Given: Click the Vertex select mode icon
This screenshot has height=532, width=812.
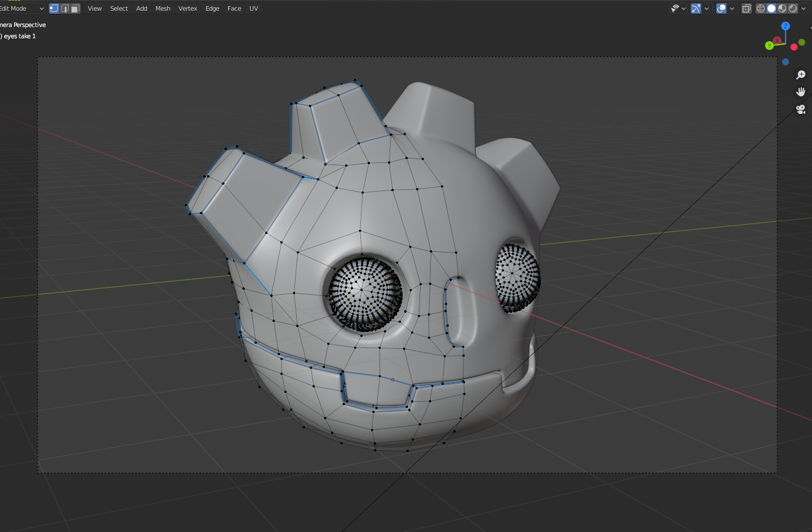Looking at the screenshot, I should pyautogui.click(x=54, y=8).
